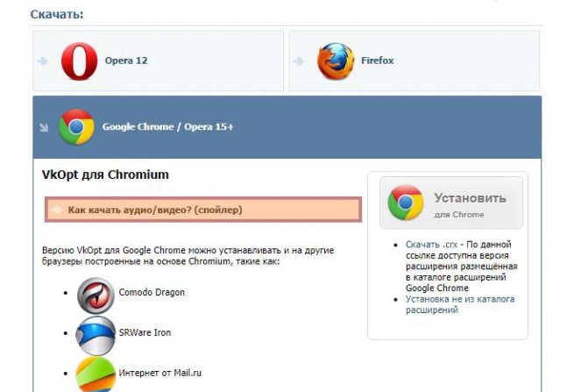
Task: Open the Скачать .crx link
Action: click(x=431, y=245)
